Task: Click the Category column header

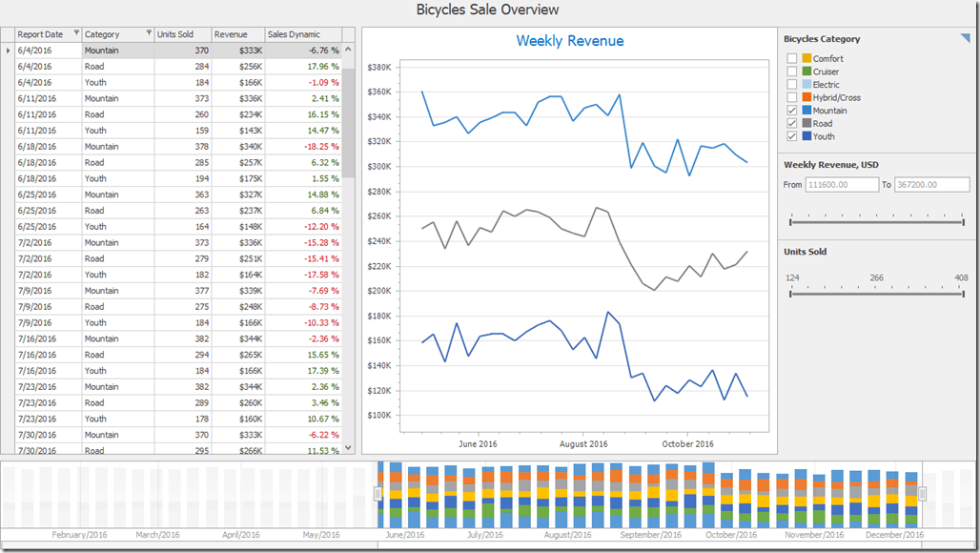Action: point(118,34)
